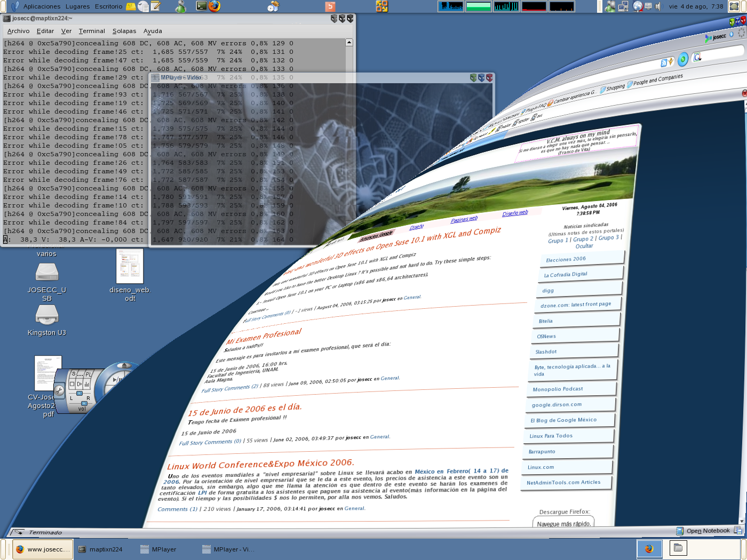The width and height of the screenshot is (747, 560).
Task: Click the orange arrows window switcher icon
Action: coord(382,6)
